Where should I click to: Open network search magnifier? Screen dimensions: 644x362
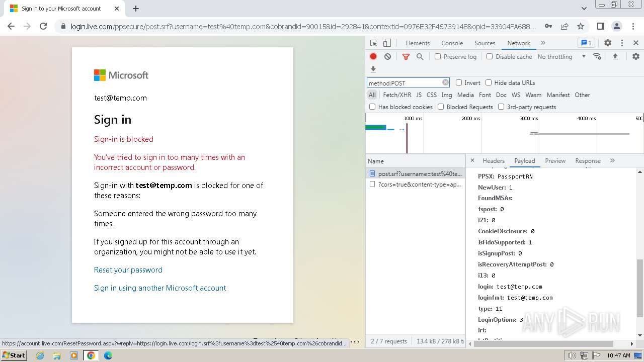coord(420,57)
